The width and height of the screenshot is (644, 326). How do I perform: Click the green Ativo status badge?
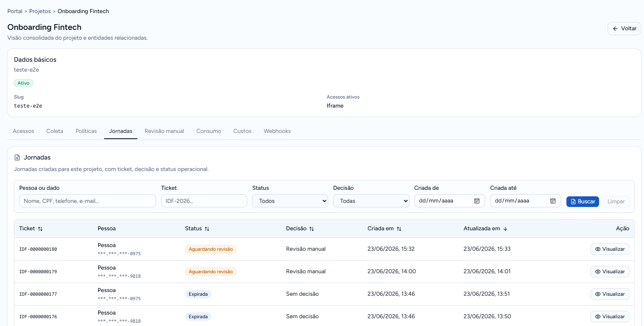[x=23, y=83]
